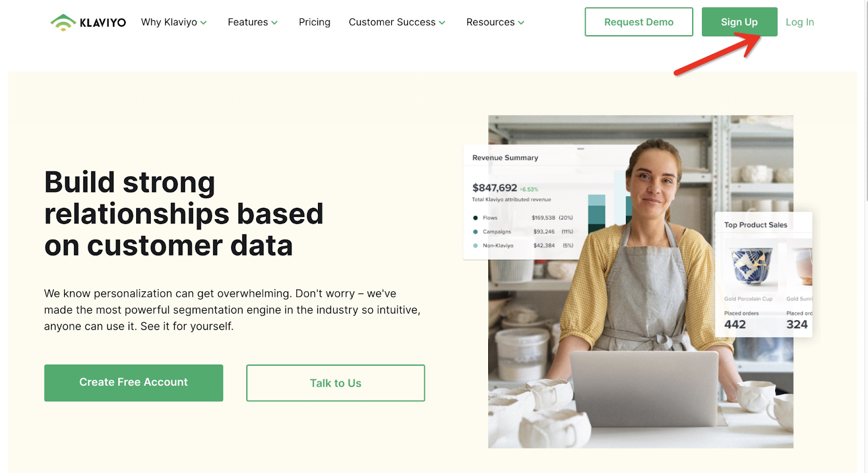This screenshot has height=473, width=868.
Task: Select the Talk to Us button
Action: pyautogui.click(x=335, y=383)
